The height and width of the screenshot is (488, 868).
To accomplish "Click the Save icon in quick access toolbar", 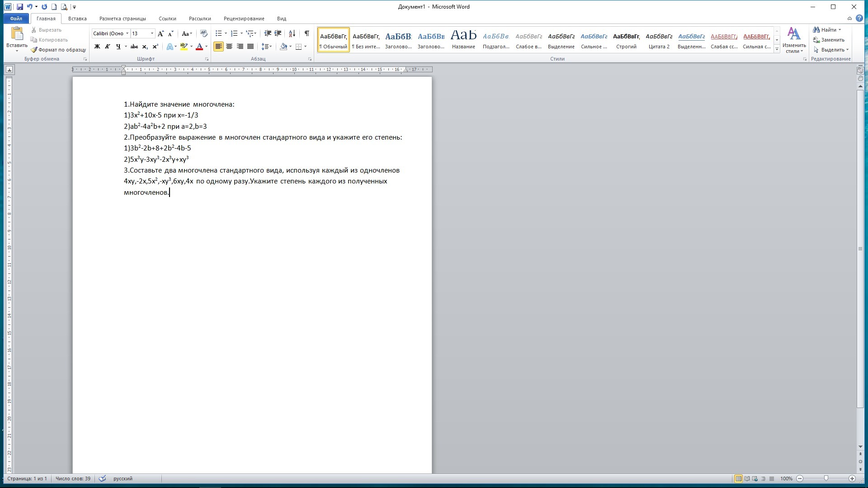I will (19, 7).
